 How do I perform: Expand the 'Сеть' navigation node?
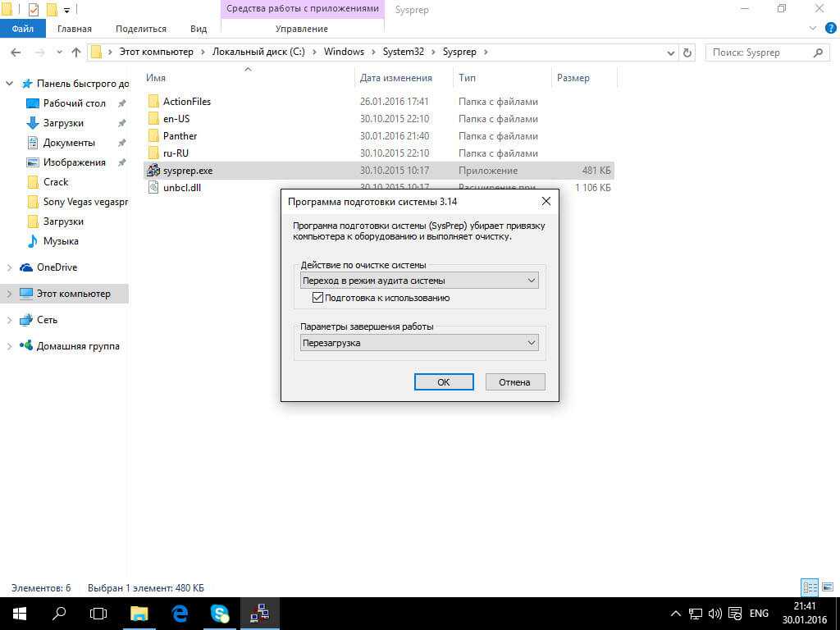[x=10, y=320]
